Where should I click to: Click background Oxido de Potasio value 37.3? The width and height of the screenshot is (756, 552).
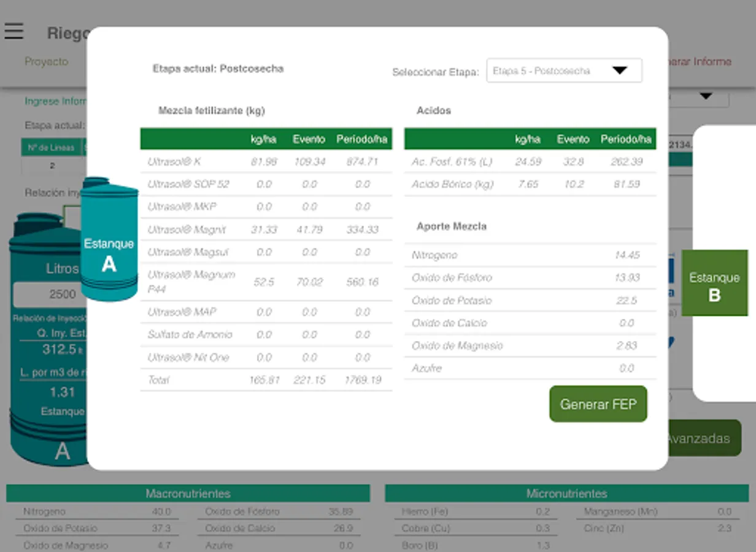point(162,528)
